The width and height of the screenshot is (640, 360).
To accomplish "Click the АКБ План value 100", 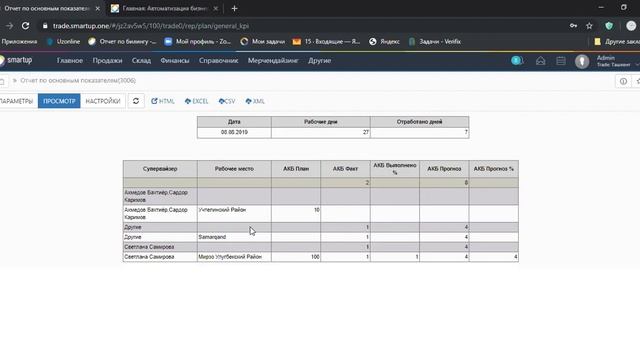I will (x=296, y=257).
